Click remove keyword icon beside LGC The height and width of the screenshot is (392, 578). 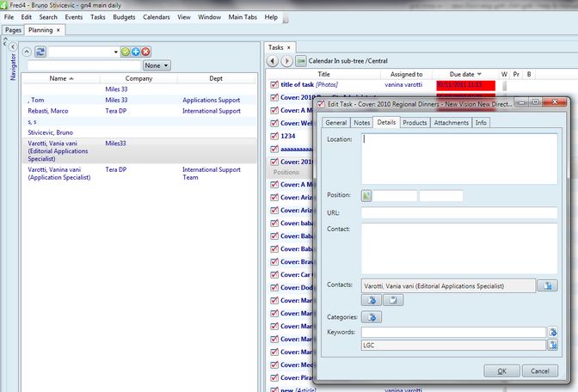(x=552, y=346)
